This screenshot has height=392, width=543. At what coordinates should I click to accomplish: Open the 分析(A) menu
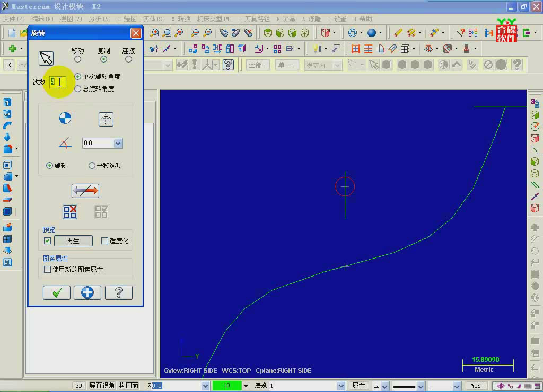coord(99,19)
